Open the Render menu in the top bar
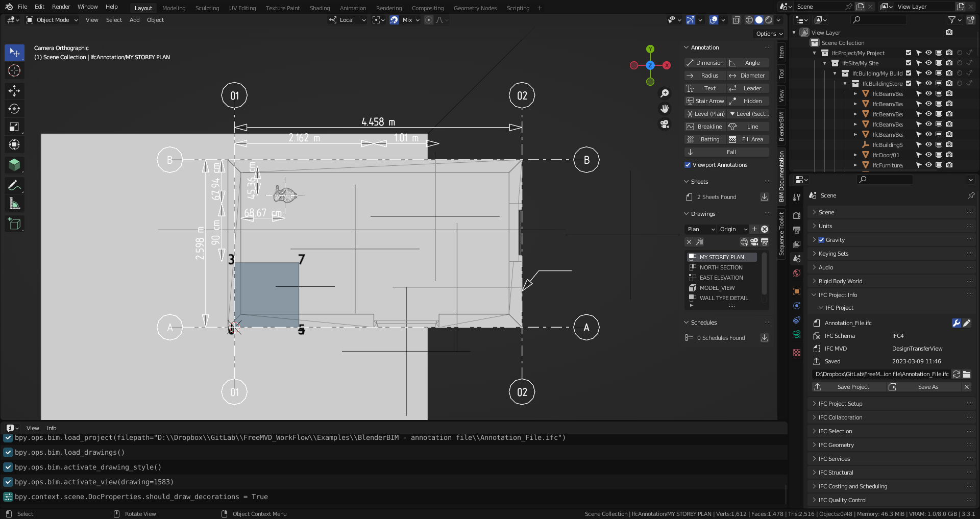 point(61,7)
